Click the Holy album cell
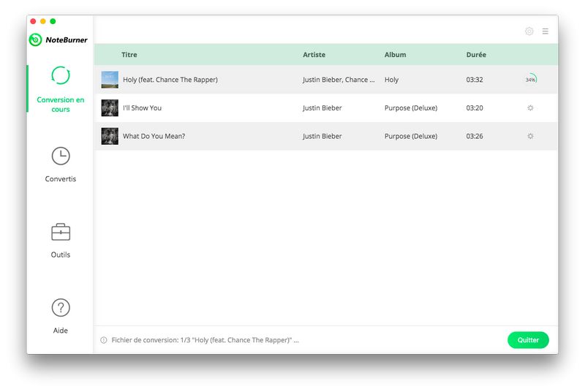Image resolution: width=585 pixels, height=392 pixels. point(391,80)
